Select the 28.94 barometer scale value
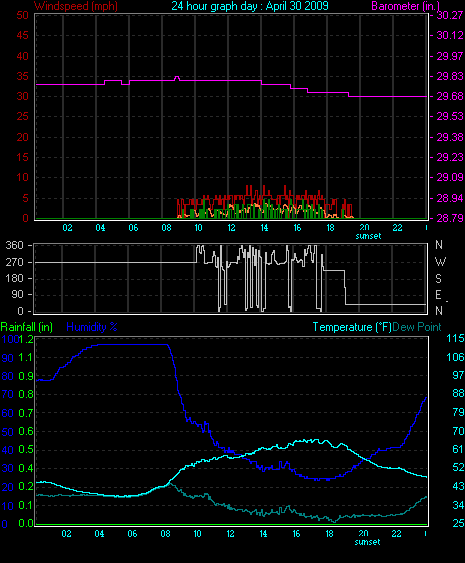 click(450, 198)
